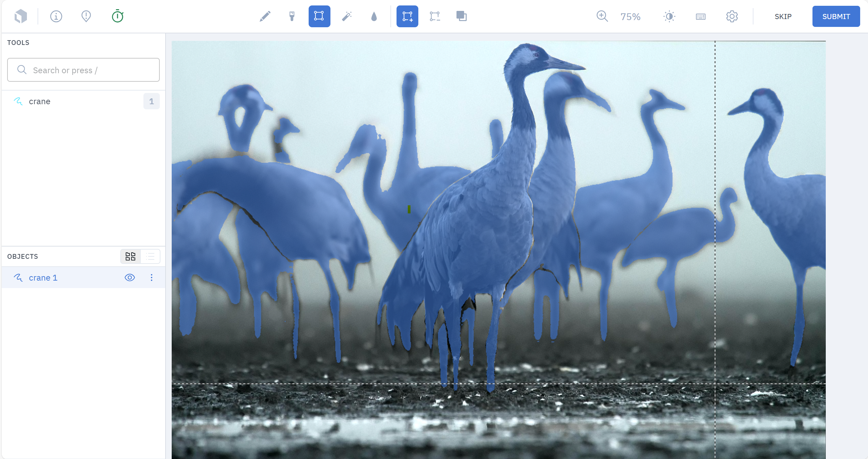Switch objects panel to grid view
868x459 pixels.
(130, 256)
